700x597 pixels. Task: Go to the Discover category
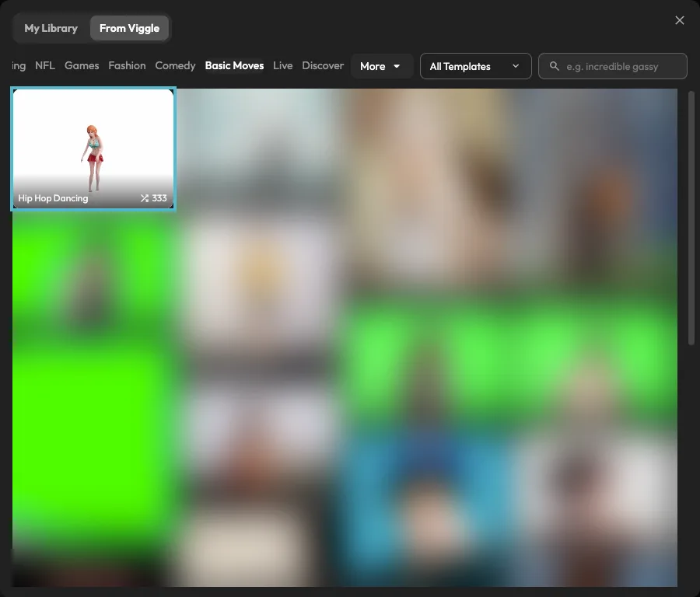(323, 65)
